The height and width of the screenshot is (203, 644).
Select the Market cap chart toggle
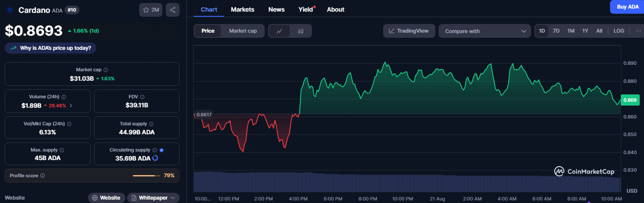(x=243, y=31)
